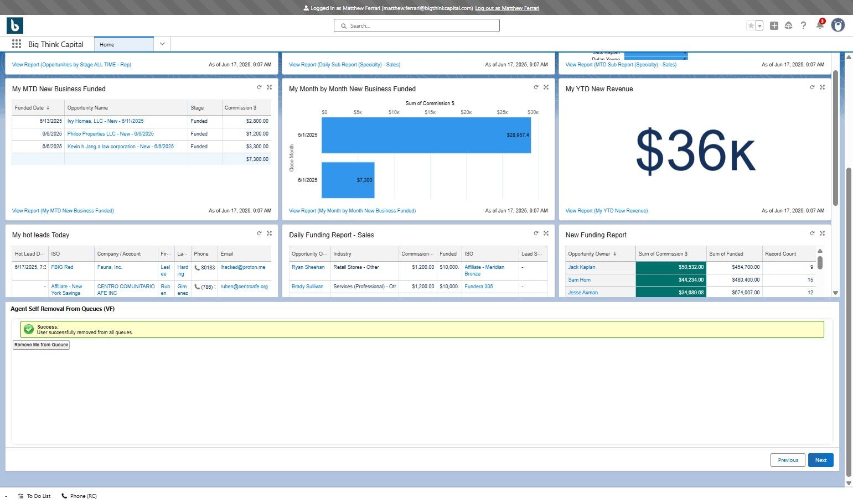Image resolution: width=853 pixels, height=504 pixels.
Task: Click the $50,532.00 commission cell
Action: 671,267
